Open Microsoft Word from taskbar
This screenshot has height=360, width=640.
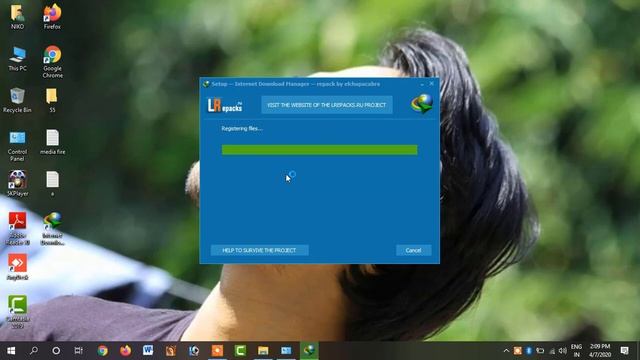148,351
